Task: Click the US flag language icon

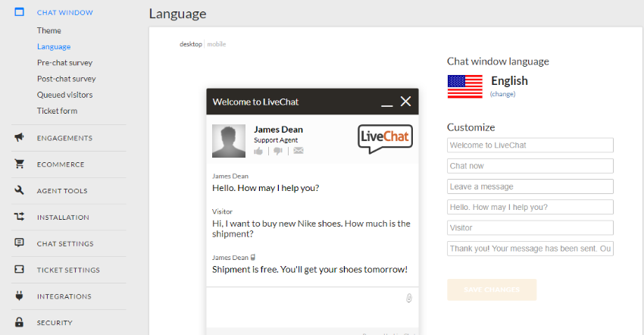Action: click(465, 86)
